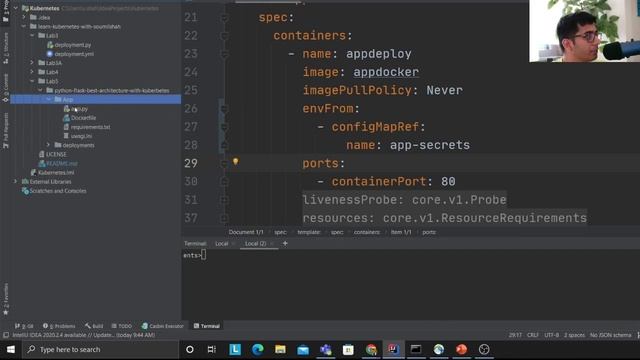Image resolution: width=640 pixels, height=360 pixels.
Task: Click breadcrumb 'template:'
Action: point(309,232)
